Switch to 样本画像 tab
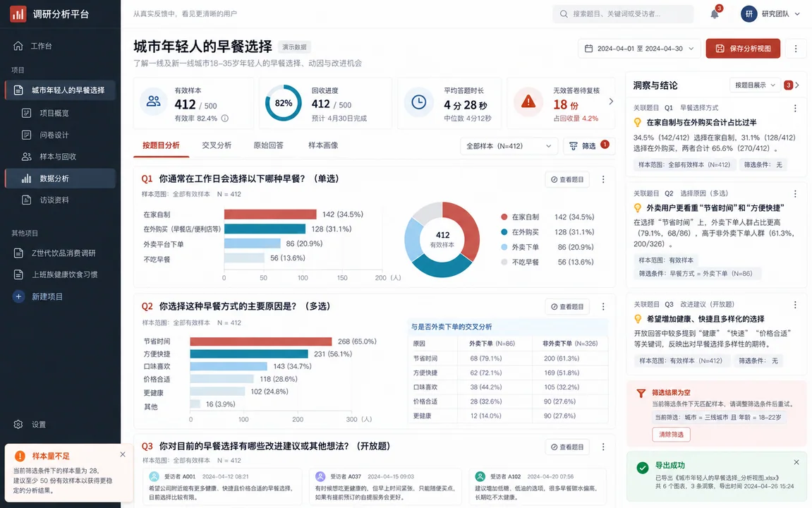 [323, 145]
